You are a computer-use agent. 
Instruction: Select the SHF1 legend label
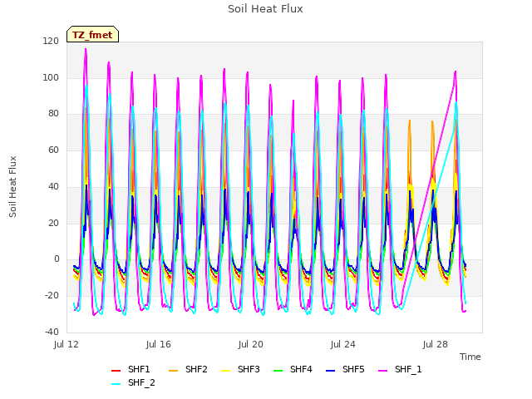(139, 369)
